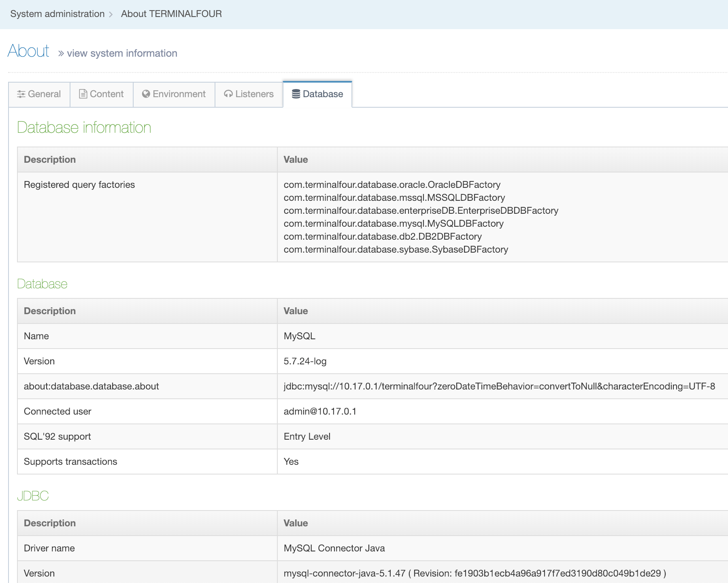Click the OracleDBFactory query factory entry
Image resolution: width=728 pixels, height=583 pixels.
click(x=392, y=185)
